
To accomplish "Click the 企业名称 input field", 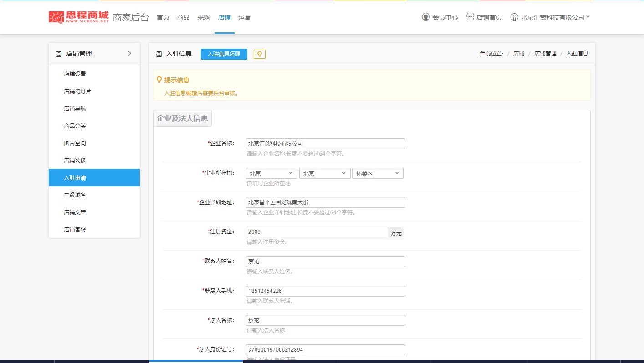I will click(x=325, y=144).
